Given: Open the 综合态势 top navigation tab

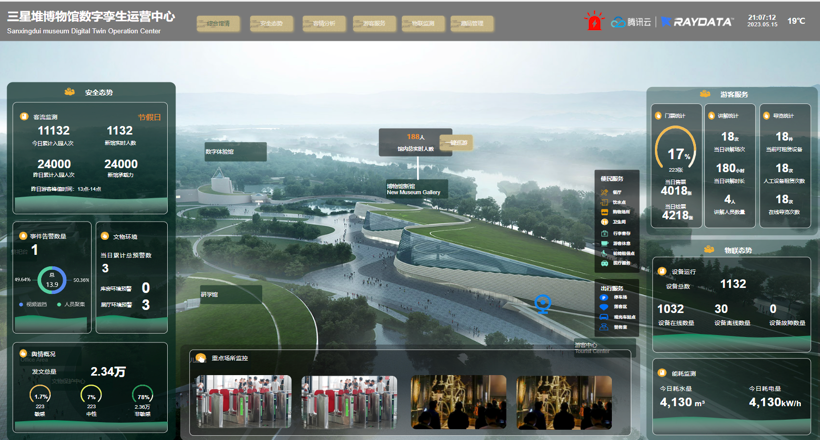Looking at the screenshot, I should 219,24.
